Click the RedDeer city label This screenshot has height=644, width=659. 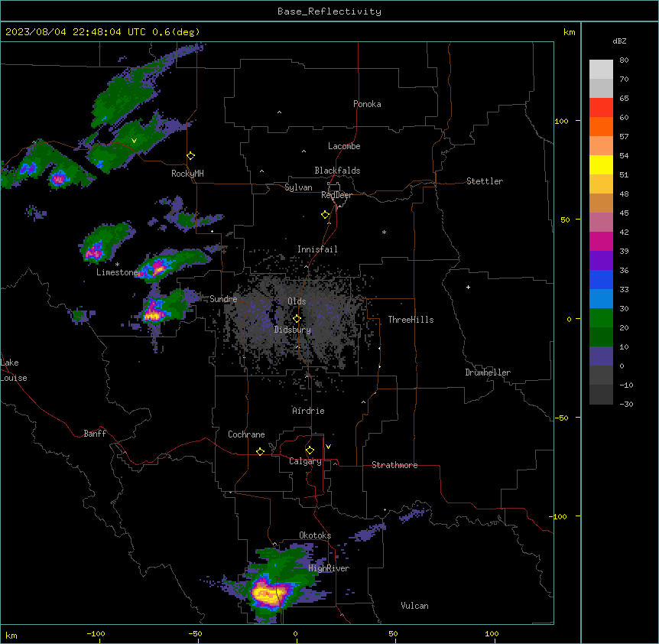point(336,195)
